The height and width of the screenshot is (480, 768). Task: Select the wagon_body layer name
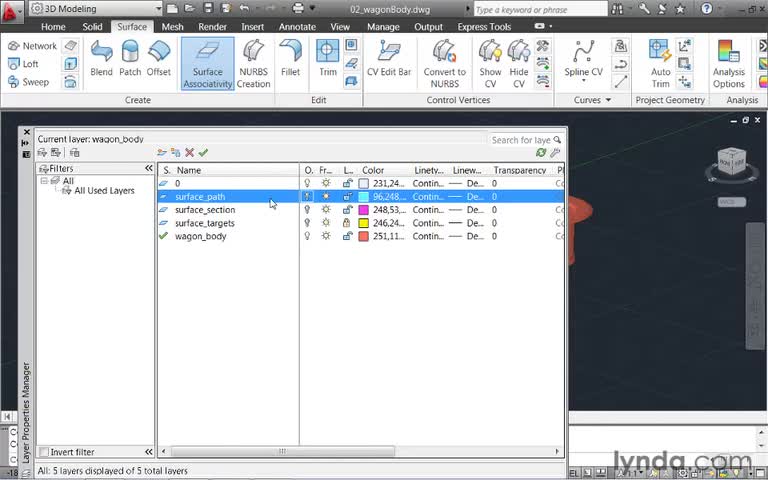(x=201, y=236)
